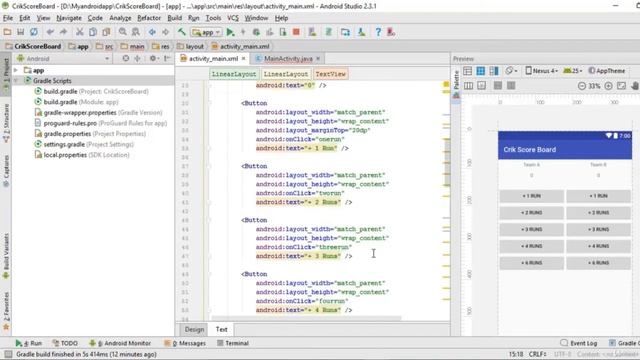Click scroll from source target icon
Viewport: 640px width, 360px height.
point(126,58)
